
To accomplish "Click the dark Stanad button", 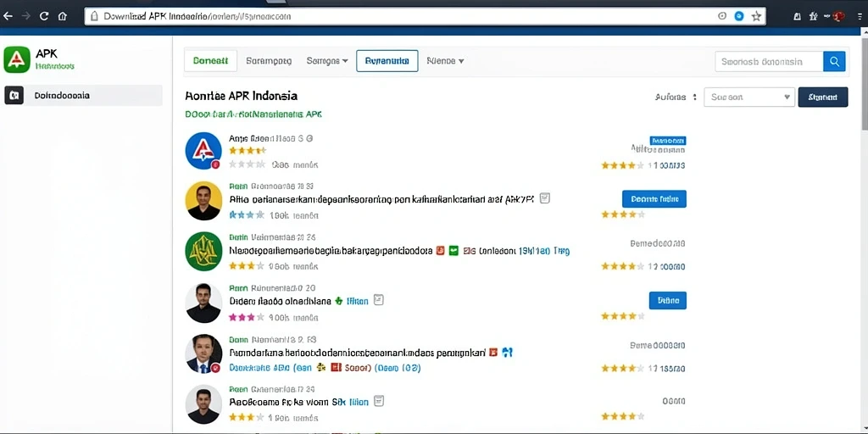I will coord(822,97).
